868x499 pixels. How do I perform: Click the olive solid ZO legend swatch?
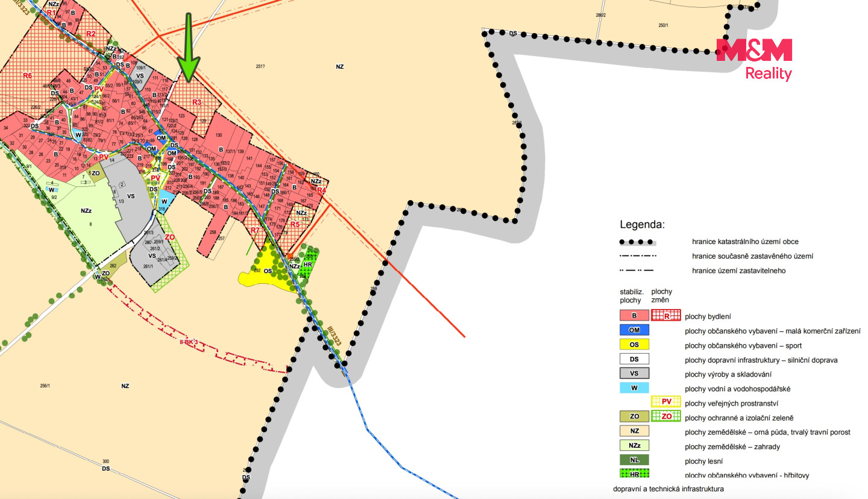[634, 416]
